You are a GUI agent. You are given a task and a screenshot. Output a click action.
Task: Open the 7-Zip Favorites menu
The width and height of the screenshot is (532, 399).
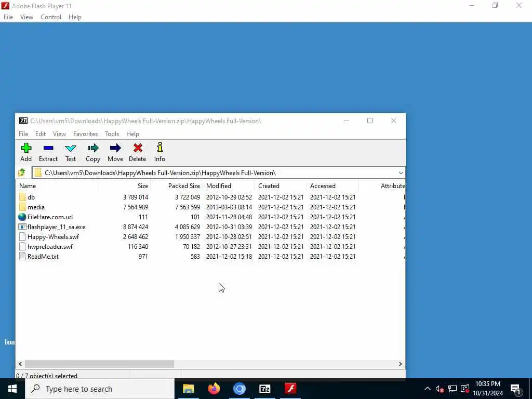(86, 134)
